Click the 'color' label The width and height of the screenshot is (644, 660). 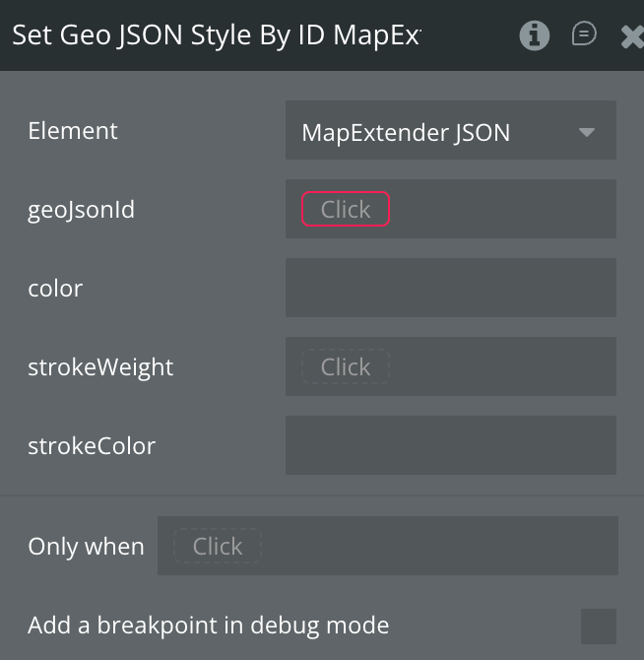tap(55, 289)
